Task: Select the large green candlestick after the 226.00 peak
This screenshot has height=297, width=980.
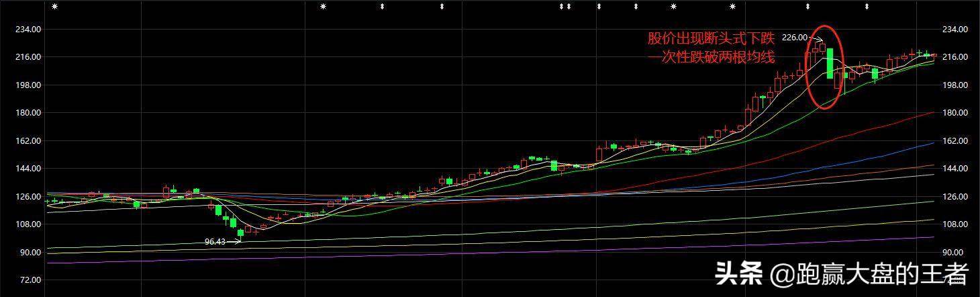Action: click(830, 62)
